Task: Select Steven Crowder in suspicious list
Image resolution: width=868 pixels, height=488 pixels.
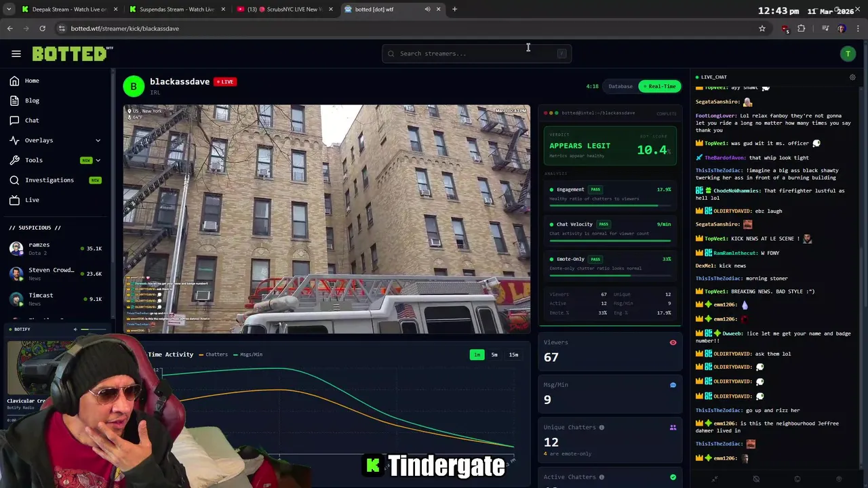Action: (56, 274)
